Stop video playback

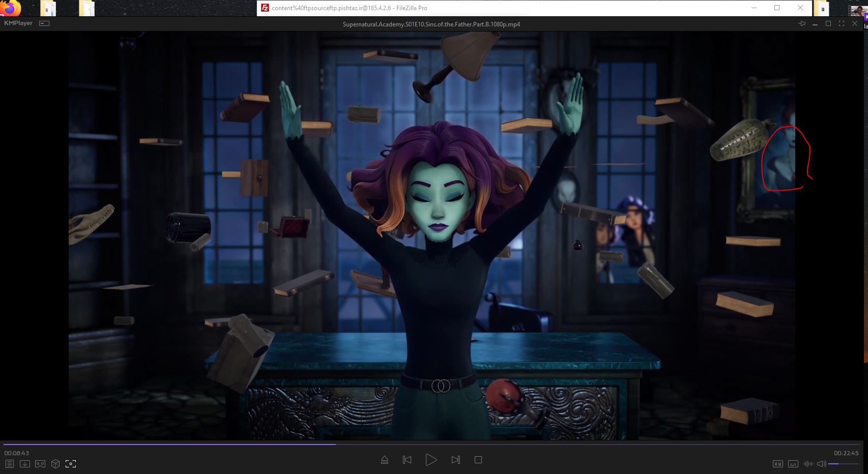point(478,460)
